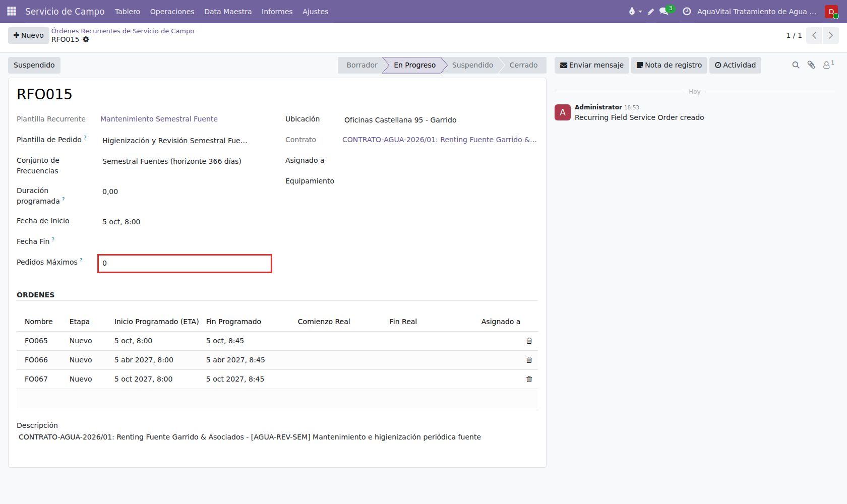This screenshot has height=504, width=847.
Task: Search messages with the magnifier icon
Action: coord(796,65)
